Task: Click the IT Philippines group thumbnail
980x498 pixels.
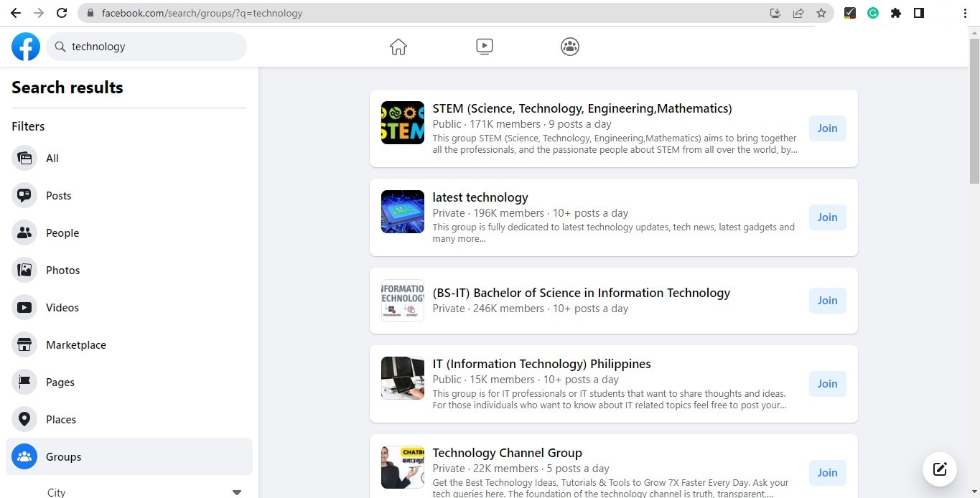Action: (403, 378)
